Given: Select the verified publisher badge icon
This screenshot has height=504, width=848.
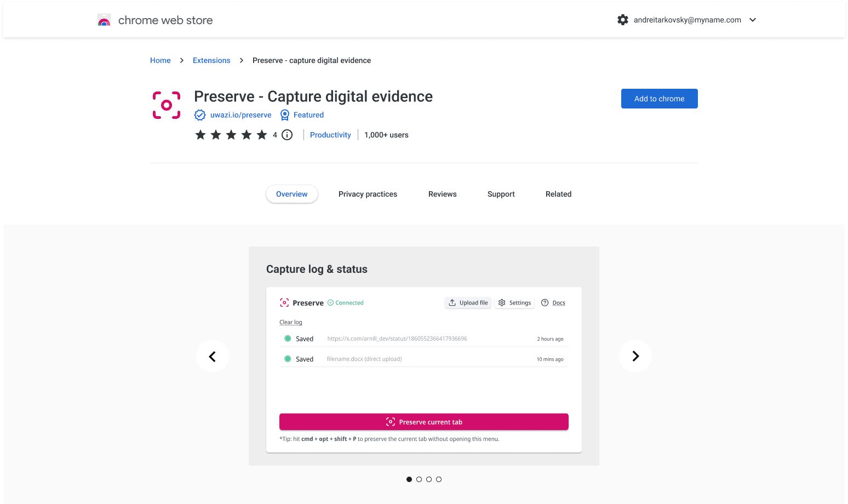Looking at the screenshot, I should (x=200, y=115).
